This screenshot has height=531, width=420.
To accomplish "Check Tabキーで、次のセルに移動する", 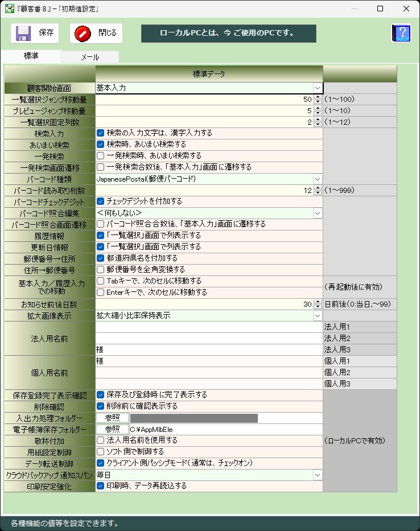I will pos(100,281).
